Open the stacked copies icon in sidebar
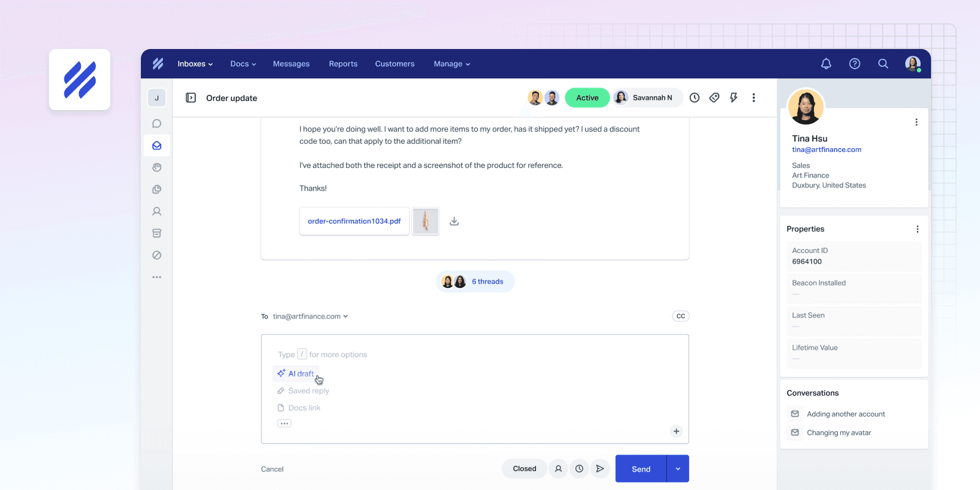Viewport: 980px width, 490px height. pos(157,189)
